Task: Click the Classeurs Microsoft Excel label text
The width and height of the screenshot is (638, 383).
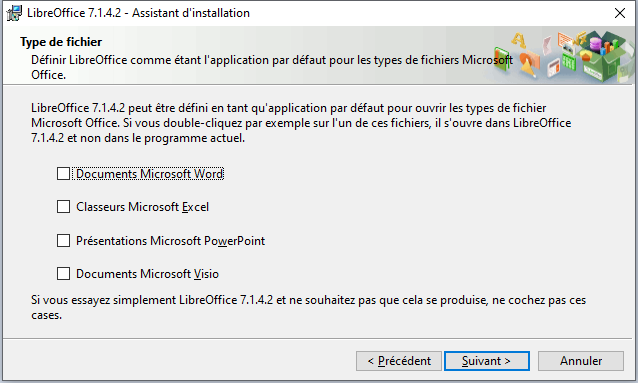Action: tap(142, 207)
